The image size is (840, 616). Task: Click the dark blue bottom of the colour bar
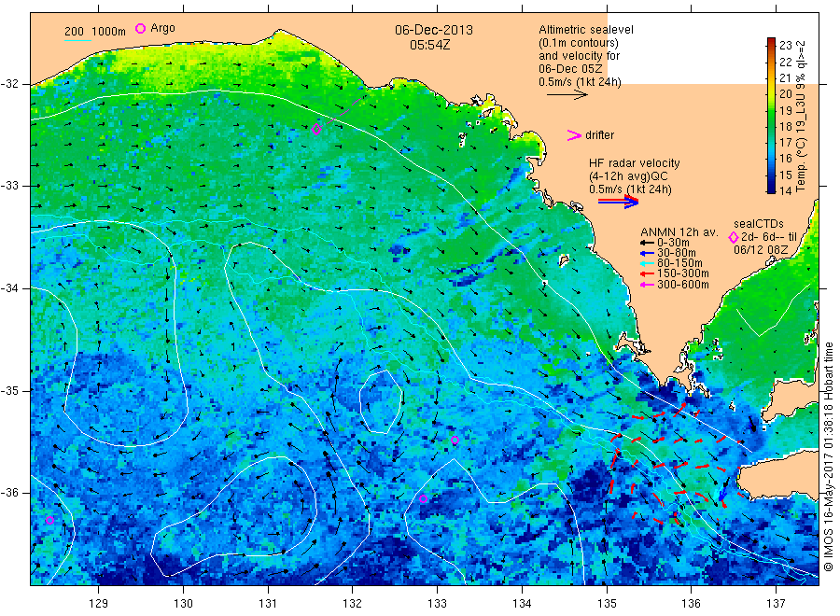pyautogui.click(x=771, y=189)
